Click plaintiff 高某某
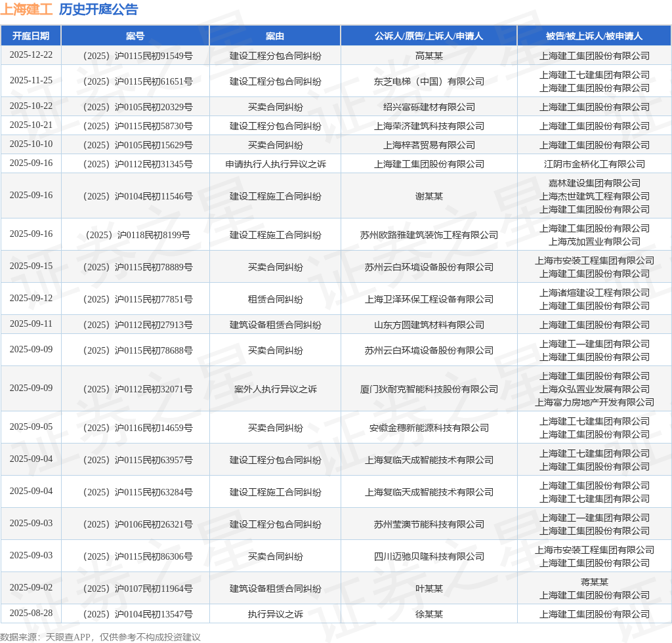Screen dimensions: 672x643 [429, 56]
